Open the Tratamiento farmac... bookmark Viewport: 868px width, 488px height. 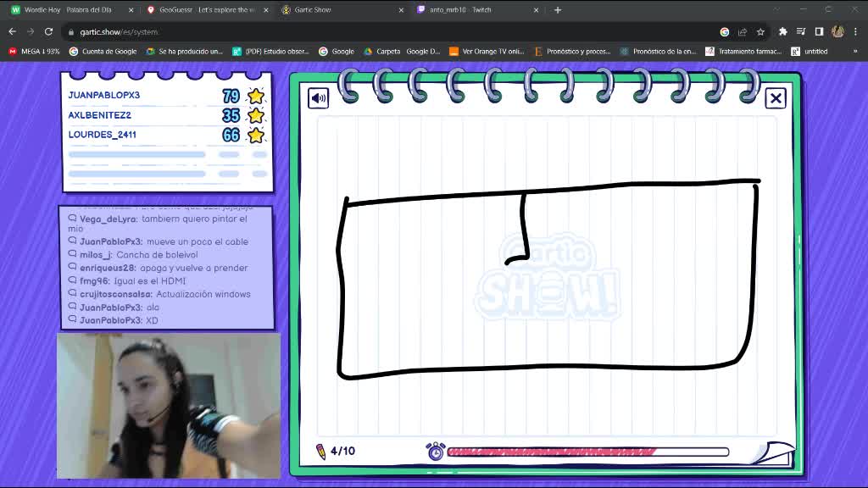tap(743, 52)
